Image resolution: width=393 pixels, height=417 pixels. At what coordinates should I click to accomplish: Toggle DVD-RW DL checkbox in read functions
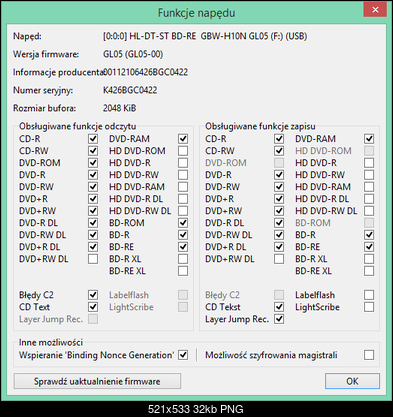(93, 235)
